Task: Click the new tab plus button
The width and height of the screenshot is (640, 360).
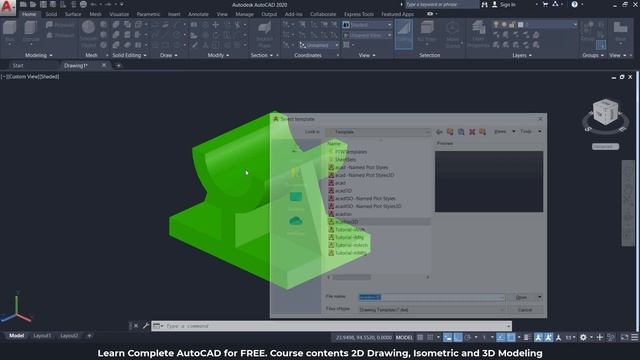Action: pyautogui.click(x=118, y=65)
